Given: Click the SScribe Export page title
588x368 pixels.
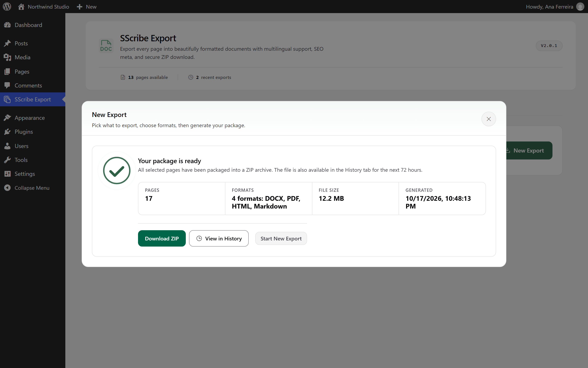Looking at the screenshot, I should click(148, 38).
